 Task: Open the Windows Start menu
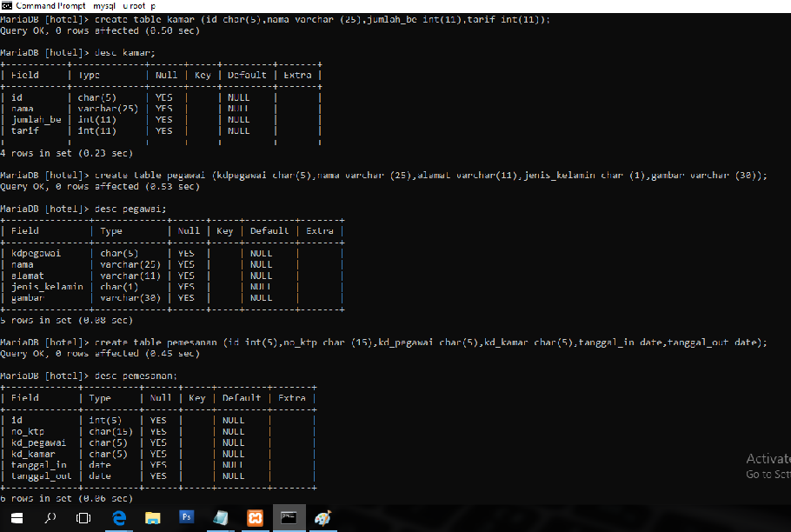click(x=17, y=518)
